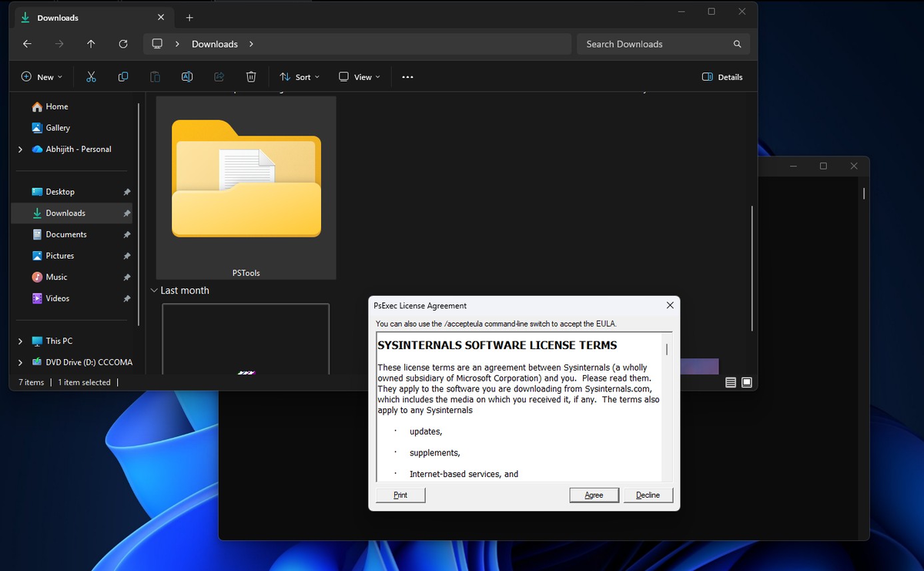Unpin the Desktop quick access item
924x571 pixels.
127,192
